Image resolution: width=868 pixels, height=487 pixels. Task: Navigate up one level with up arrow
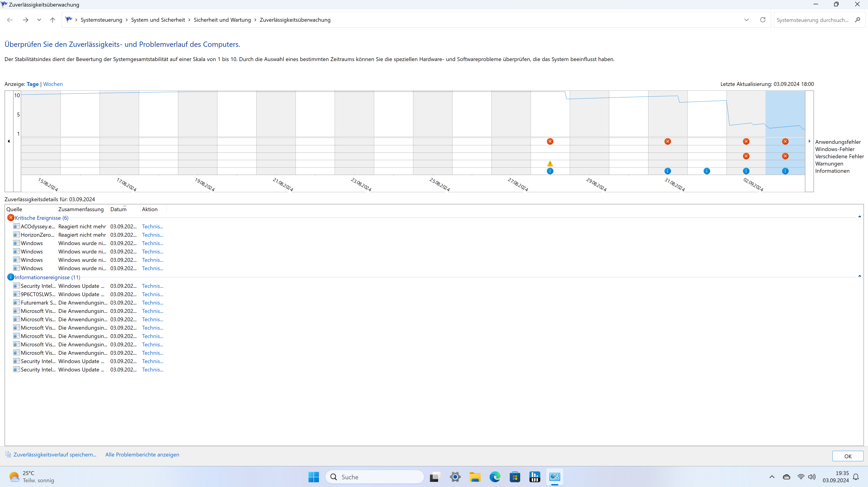(x=52, y=20)
